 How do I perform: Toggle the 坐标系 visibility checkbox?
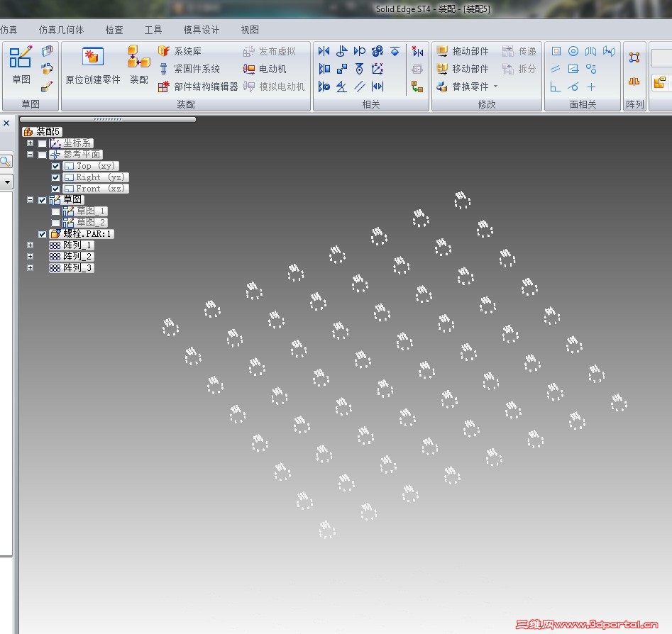pyautogui.click(x=42, y=143)
